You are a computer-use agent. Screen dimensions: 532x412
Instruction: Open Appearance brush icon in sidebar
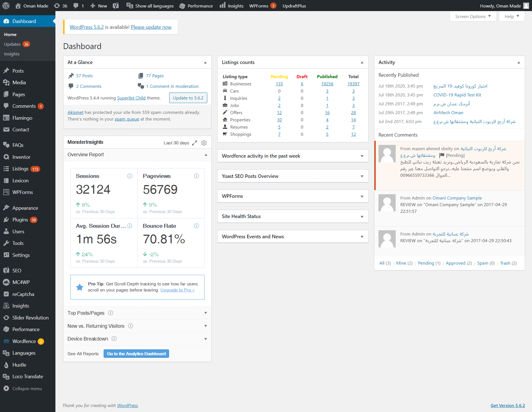(6, 208)
